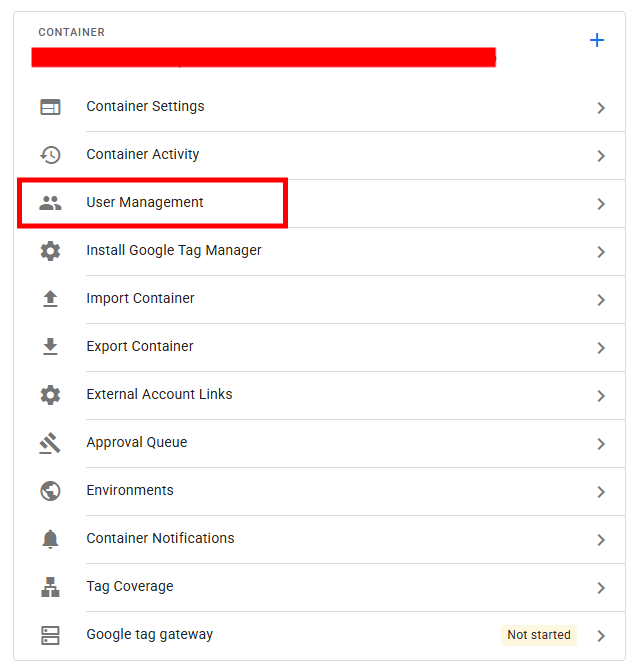Open the Container Activity menu item
Screen dimensions: 638x670
coord(142,154)
